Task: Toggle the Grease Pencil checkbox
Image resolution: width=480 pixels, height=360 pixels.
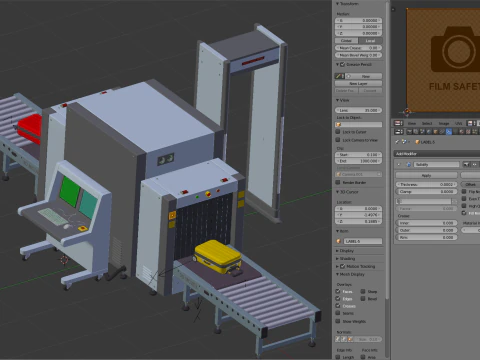Action: click(343, 64)
